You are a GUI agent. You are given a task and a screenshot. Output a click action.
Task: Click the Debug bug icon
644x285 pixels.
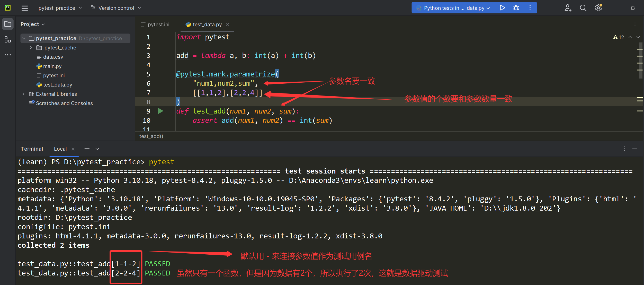click(x=516, y=8)
